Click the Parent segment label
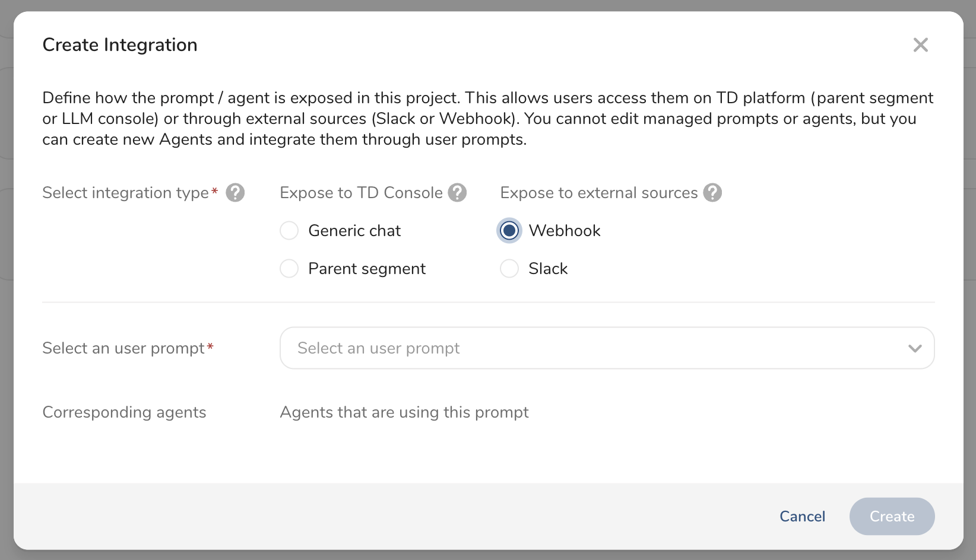The height and width of the screenshot is (560, 976). pos(367,269)
